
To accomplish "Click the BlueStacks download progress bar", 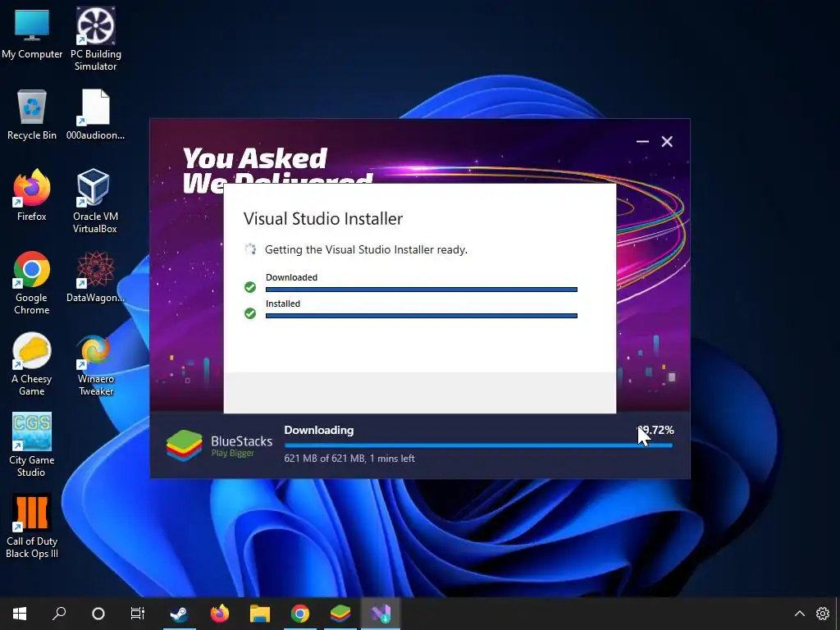I will [x=478, y=445].
